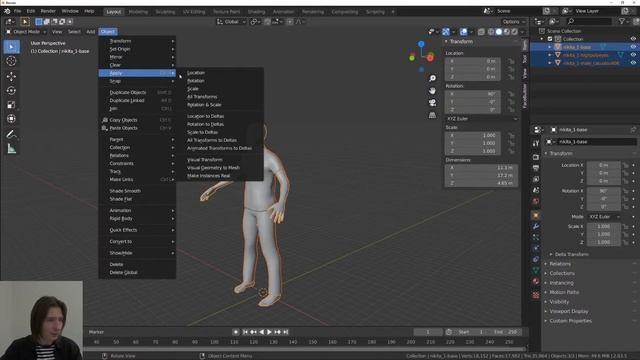Image resolution: width=640 pixels, height=360 pixels.
Task: Click the viewport zoom magnifier icon
Action: (432, 78)
